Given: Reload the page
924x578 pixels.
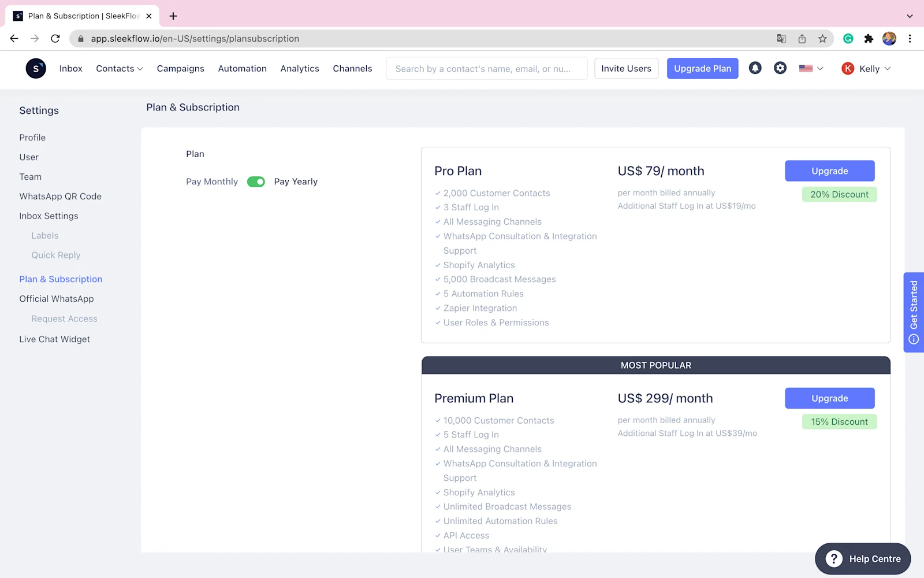Looking at the screenshot, I should tap(55, 39).
